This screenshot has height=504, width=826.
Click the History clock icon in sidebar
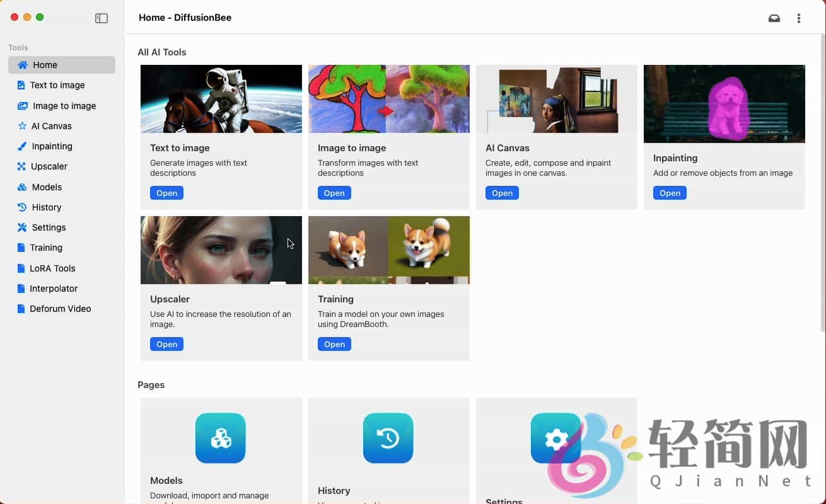(x=21, y=207)
